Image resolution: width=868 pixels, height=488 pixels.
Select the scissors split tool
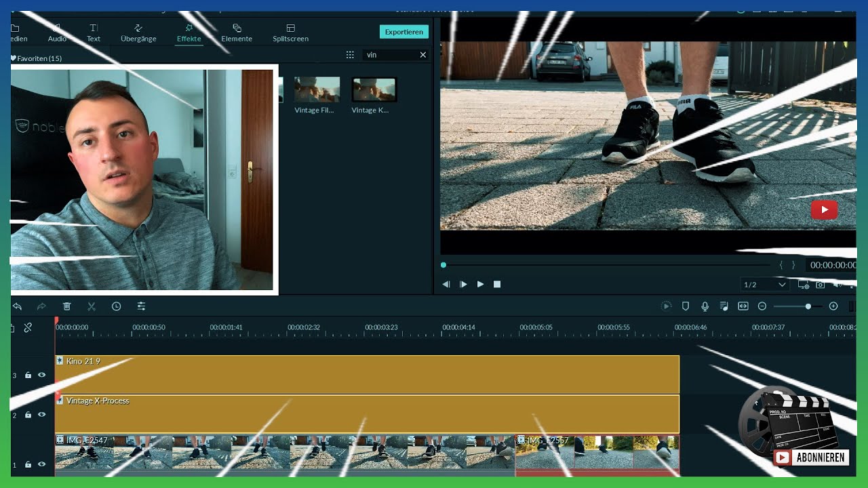(92, 306)
